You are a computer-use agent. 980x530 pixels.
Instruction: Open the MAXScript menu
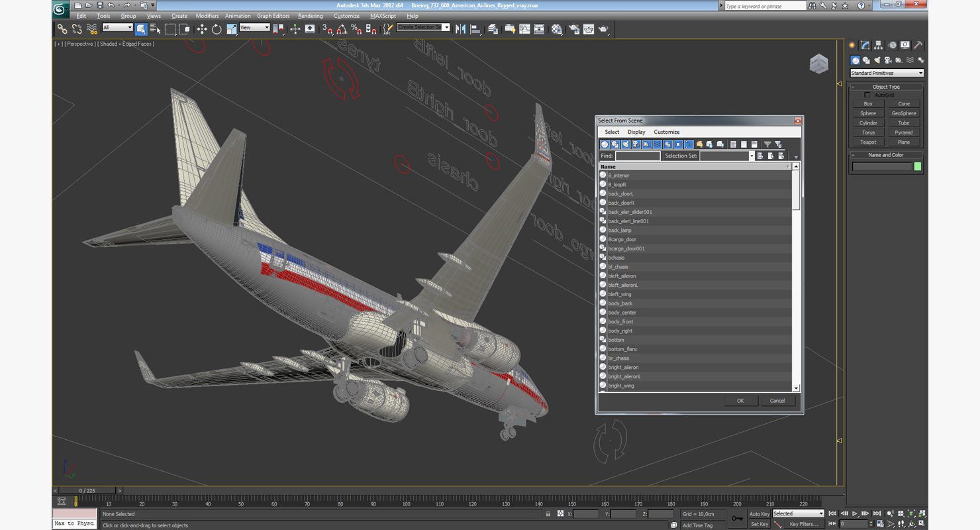pyautogui.click(x=383, y=16)
